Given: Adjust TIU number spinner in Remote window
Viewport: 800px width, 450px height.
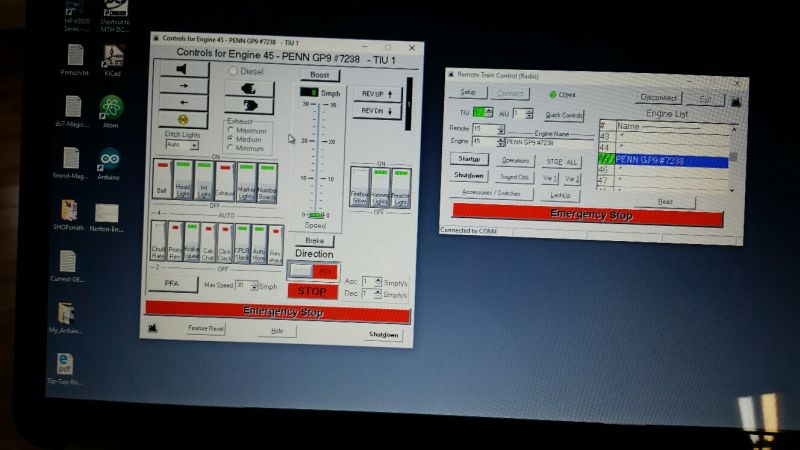Looking at the screenshot, I should tap(489, 112).
